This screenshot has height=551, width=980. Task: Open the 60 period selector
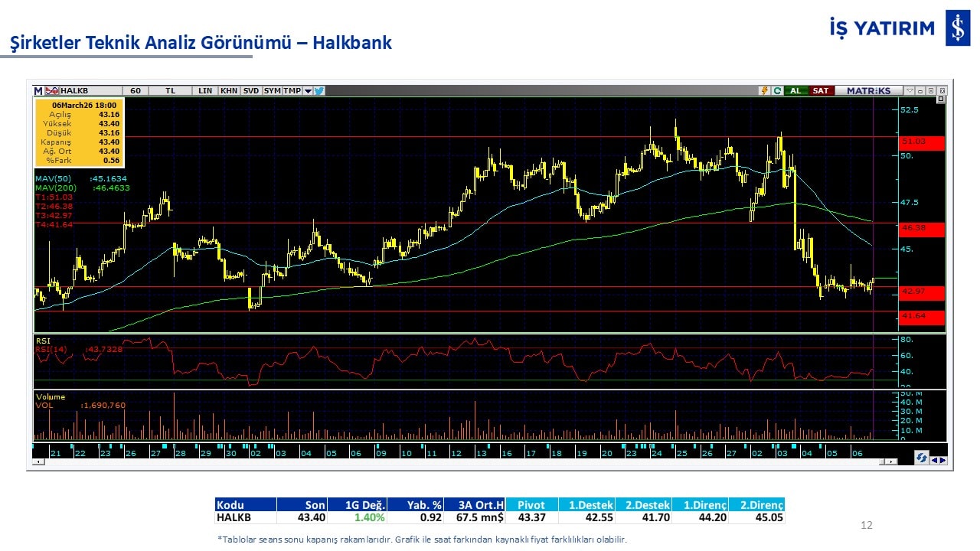click(135, 90)
